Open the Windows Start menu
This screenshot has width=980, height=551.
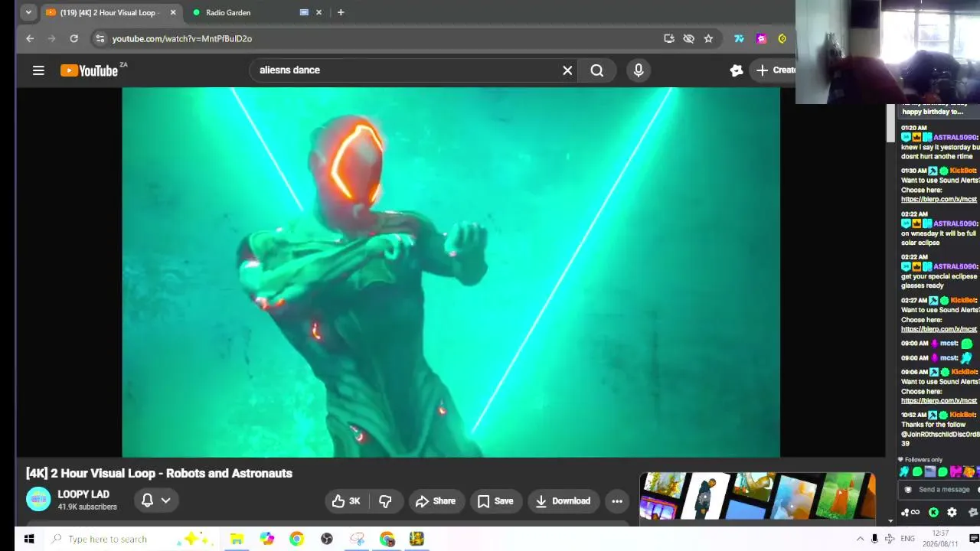[x=29, y=539]
